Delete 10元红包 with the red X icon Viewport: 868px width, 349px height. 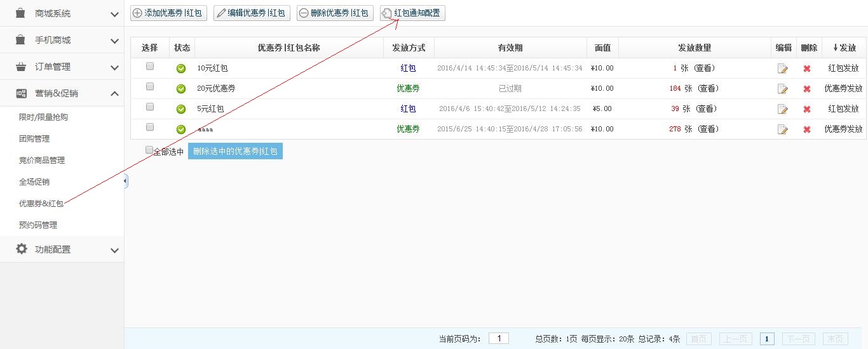click(807, 69)
